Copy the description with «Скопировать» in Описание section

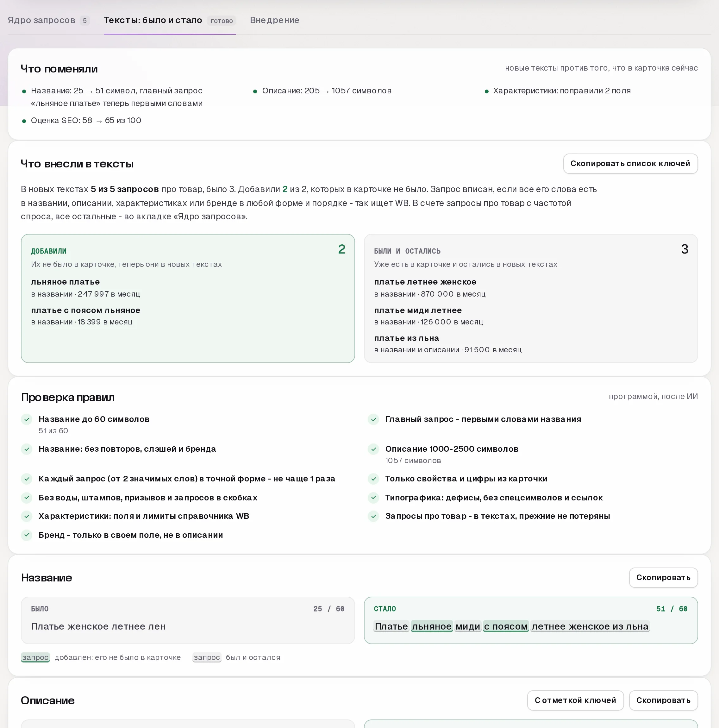[x=663, y=700]
